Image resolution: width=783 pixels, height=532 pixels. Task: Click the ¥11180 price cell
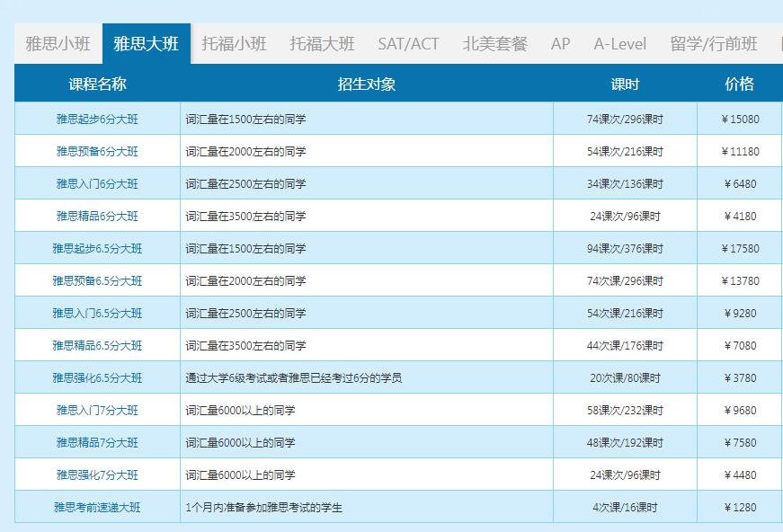[x=740, y=151]
